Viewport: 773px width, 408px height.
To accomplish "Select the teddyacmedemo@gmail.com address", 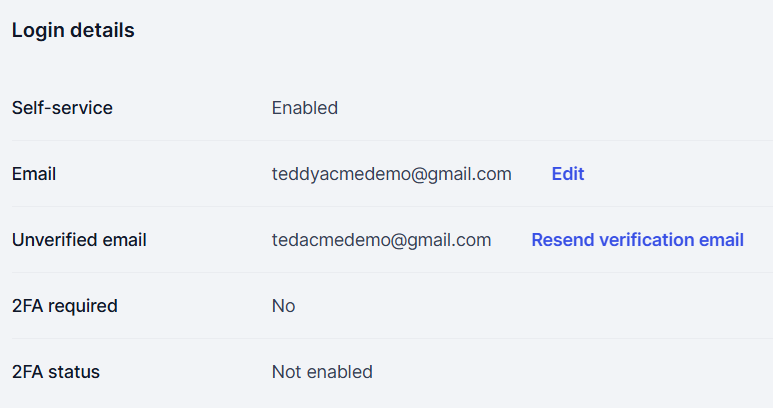I will coord(391,174).
